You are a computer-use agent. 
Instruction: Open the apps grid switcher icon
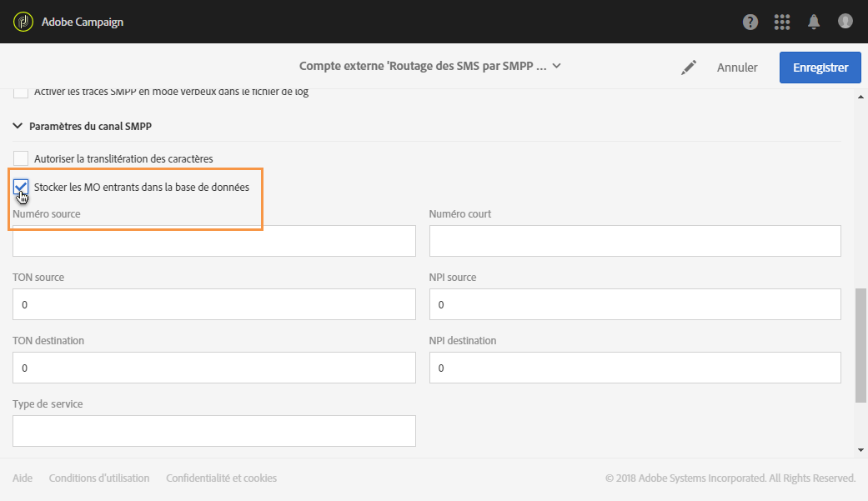point(782,22)
